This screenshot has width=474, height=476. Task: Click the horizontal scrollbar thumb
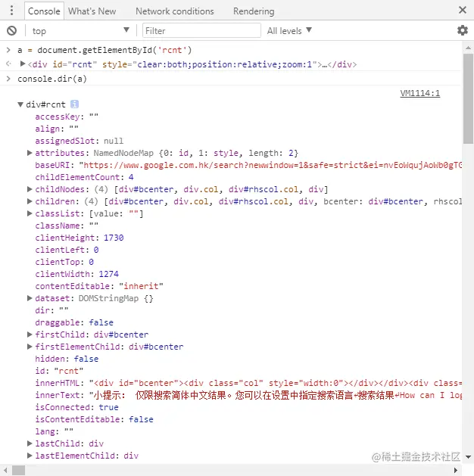point(18,470)
